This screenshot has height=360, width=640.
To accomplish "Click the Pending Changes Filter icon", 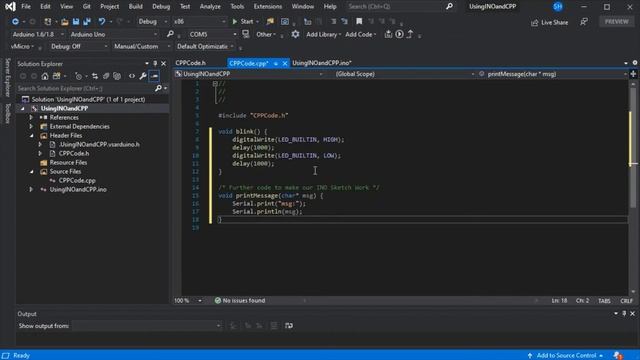I will coord(79,76).
